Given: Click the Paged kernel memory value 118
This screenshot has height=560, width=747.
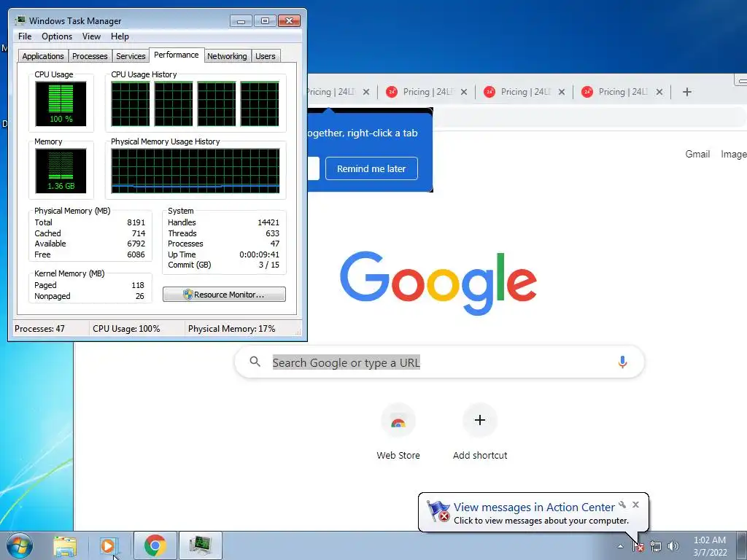Looking at the screenshot, I should tap(138, 285).
